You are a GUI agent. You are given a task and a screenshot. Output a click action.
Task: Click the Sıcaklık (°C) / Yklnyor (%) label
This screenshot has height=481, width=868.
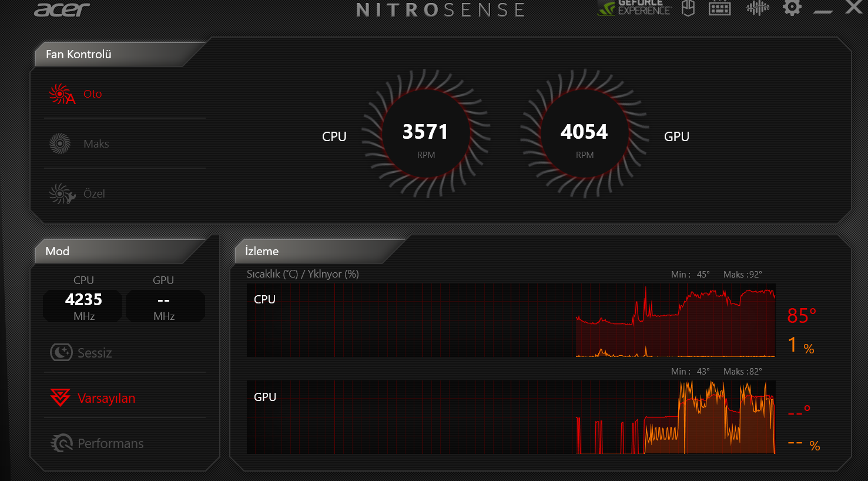[x=303, y=274]
